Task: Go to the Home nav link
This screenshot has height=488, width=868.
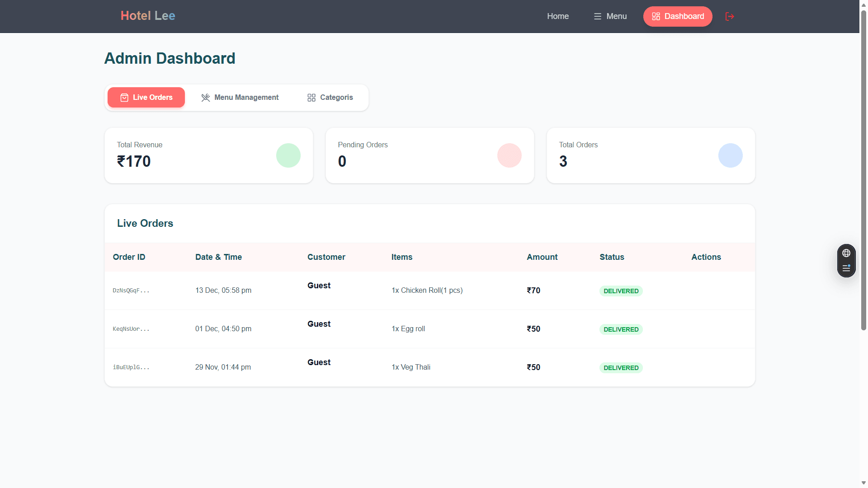Action: point(558,16)
